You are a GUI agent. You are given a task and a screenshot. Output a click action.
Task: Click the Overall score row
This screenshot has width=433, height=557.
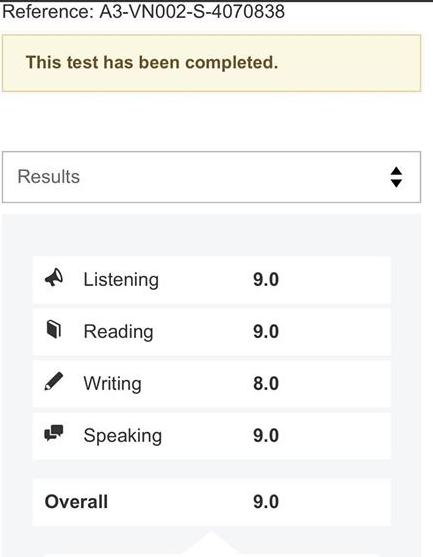click(211, 502)
